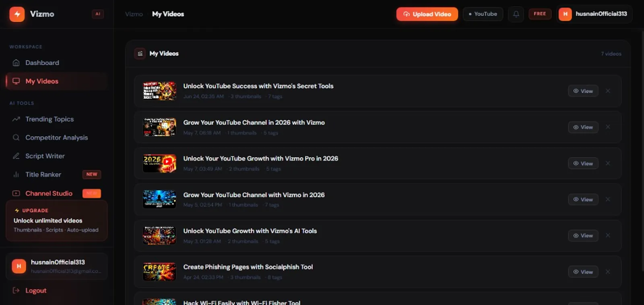Click the Dashboard home icon
This screenshot has width=644, height=305.
16,63
